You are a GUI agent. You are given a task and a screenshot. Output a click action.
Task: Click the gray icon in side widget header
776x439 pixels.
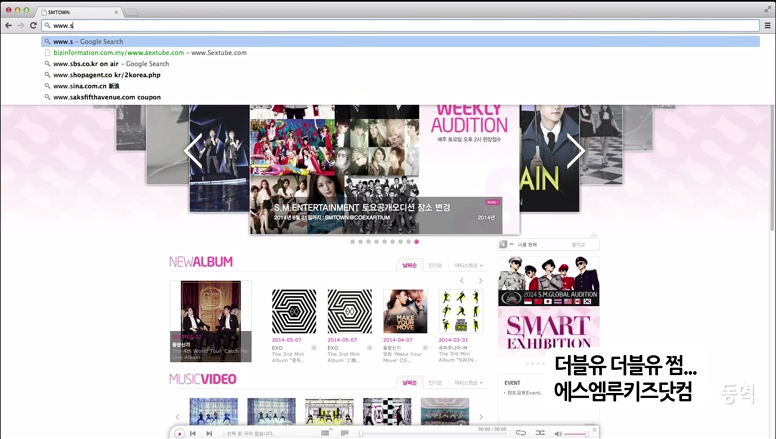(x=503, y=244)
